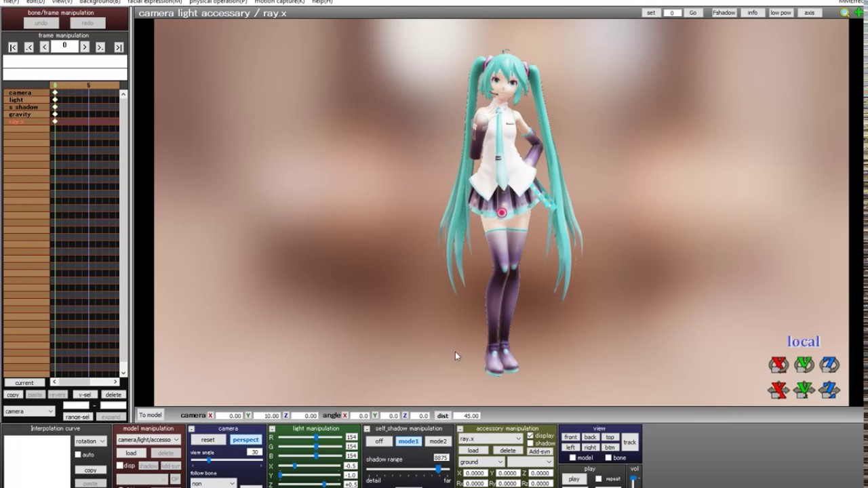Click the green move-view cross icon
The image size is (868, 488).
[859, 13]
